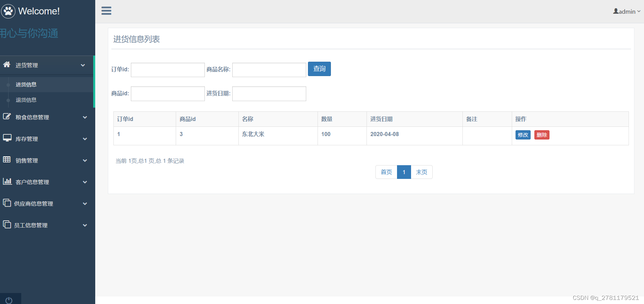Click the power icon at sidebar bottom
Viewport: 644px width, 304px height.
pos(9,300)
